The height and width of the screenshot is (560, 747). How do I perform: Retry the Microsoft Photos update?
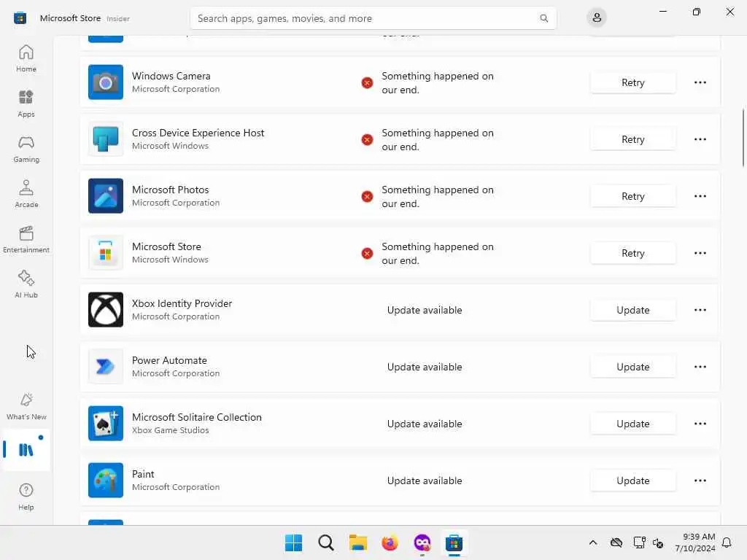point(632,196)
